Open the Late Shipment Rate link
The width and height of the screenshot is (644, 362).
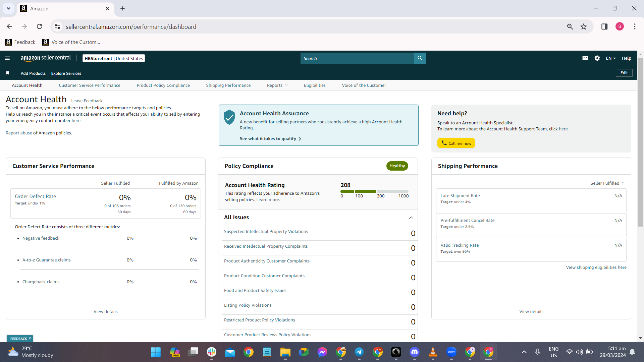[460, 196]
